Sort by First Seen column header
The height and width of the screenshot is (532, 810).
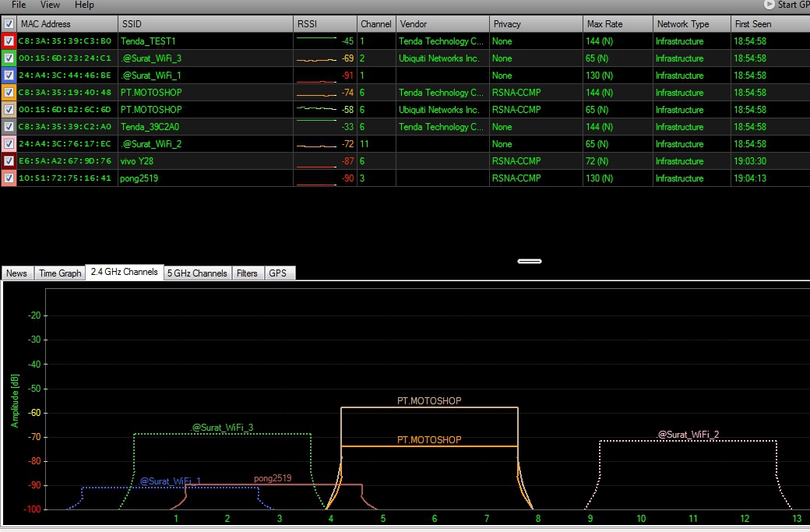coord(770,24)
